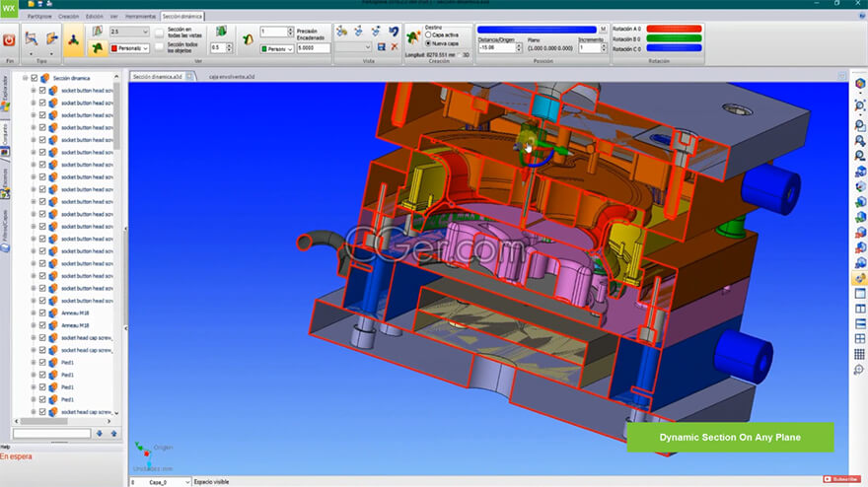Click the first view orientation icon in Vista
Screen dimensions: 868x487
tap(341, 32)
